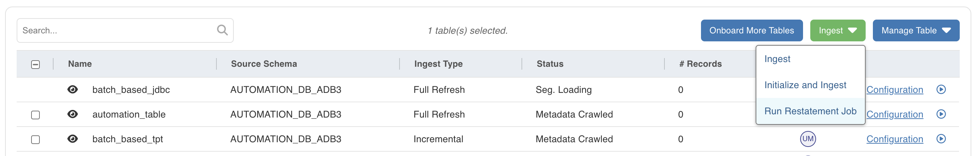Click the Onboard More Tables button

click(x=751, y=30)
